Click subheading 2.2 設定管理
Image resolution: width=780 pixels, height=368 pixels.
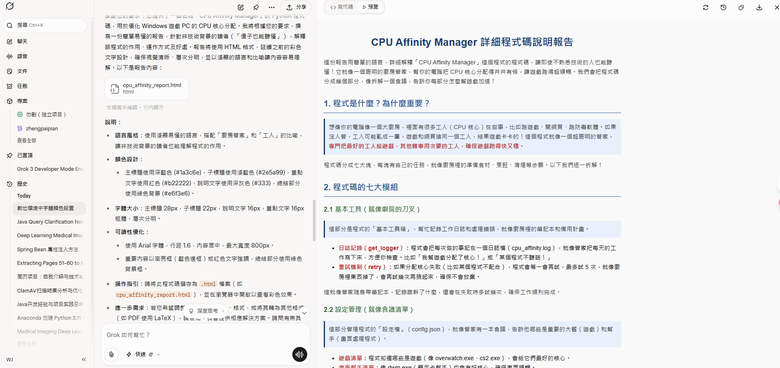click(368, 309)
